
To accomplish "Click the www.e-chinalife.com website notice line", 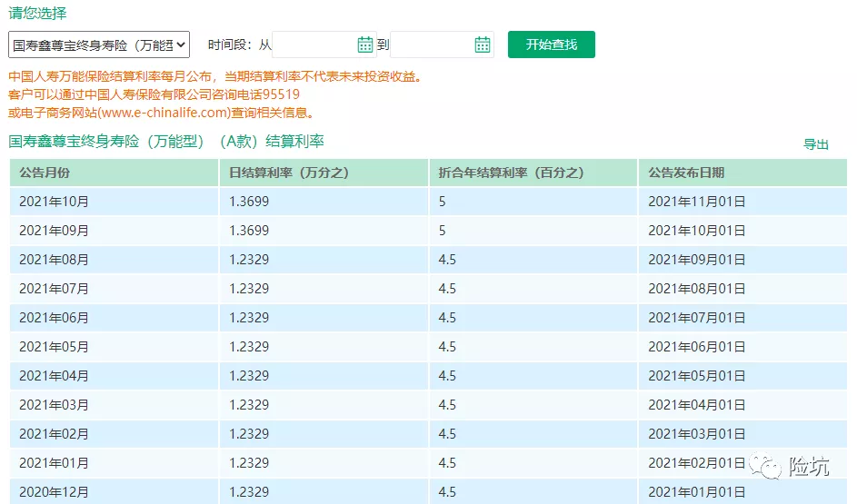I will point(163,113).
